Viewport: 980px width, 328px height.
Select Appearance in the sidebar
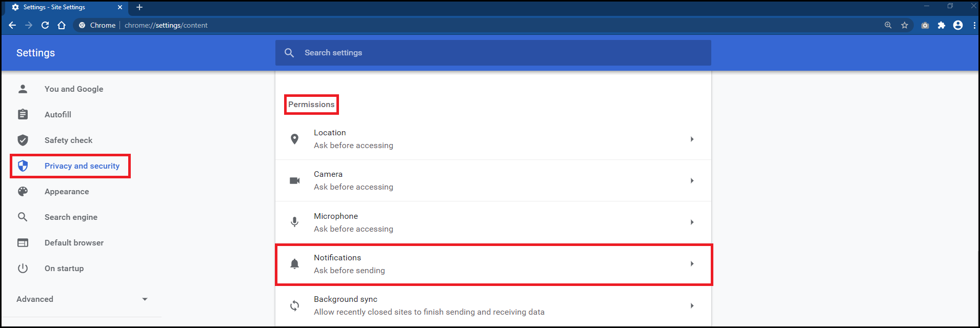pyautogui.click(x=67, y=192)
